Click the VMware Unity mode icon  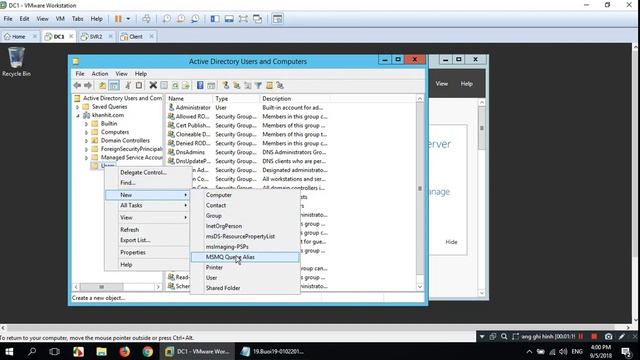[x=258, y=19]
